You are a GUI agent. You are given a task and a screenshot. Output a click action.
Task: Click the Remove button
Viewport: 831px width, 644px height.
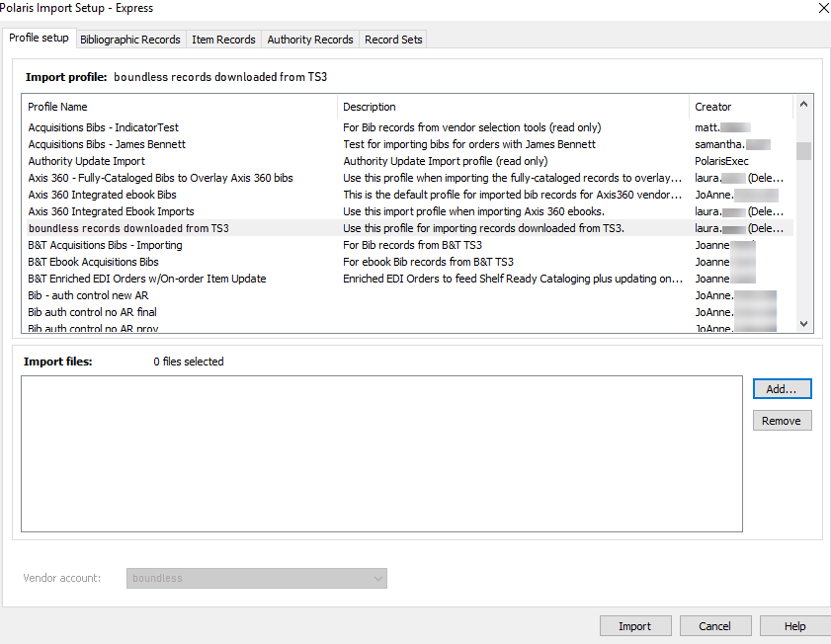[x=782, y=421]
